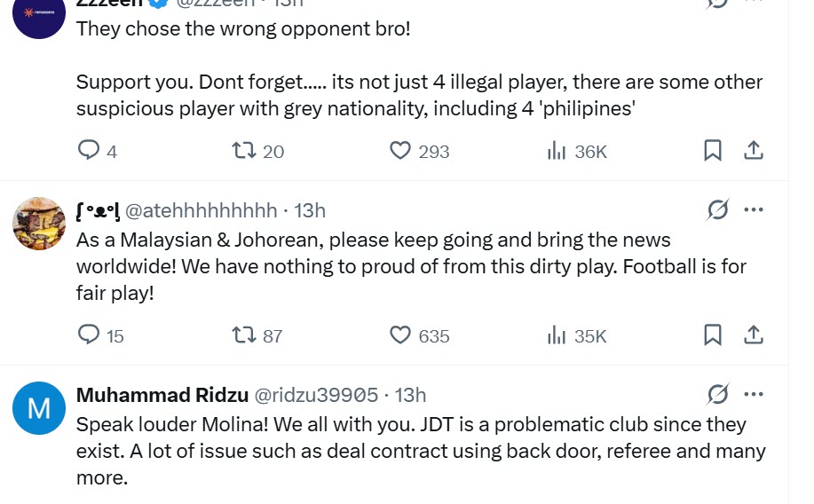Viewport: 814px width, 504px height.
Task: Open the Grok icon on atehhhhhhhhh's tweet
Action: [x=718, y=210]
